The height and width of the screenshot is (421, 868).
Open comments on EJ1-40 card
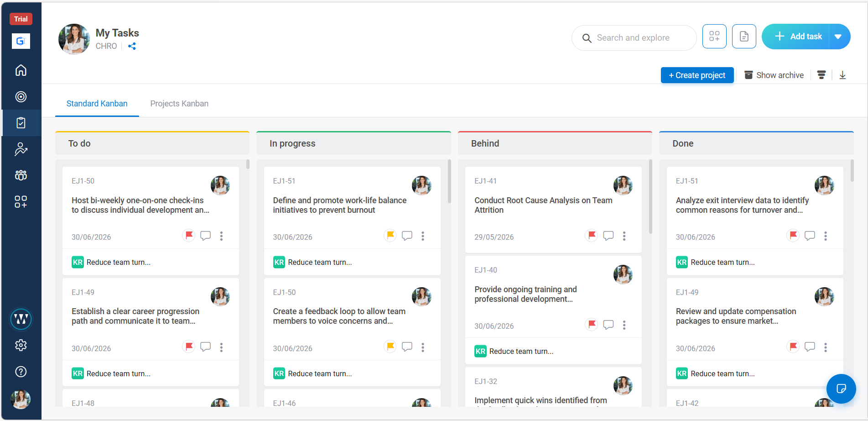tap(608, 325)
